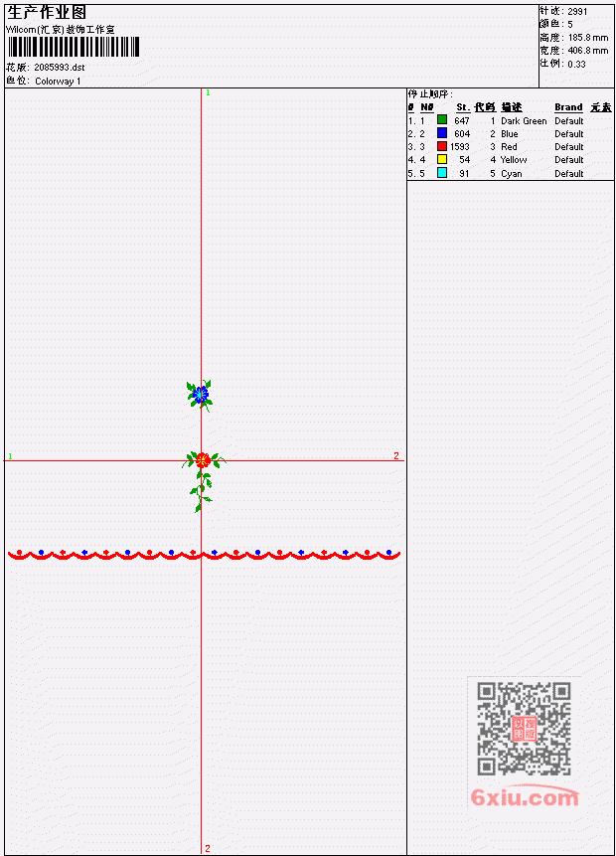Select the Yellow color swatch
616x856 pixels.
(x=442, y=159)
